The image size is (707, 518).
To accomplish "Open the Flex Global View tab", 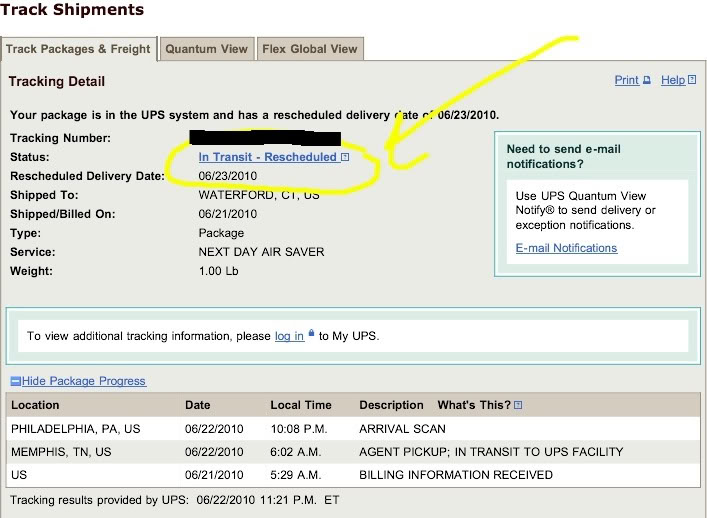I will (x=310, y=49).
